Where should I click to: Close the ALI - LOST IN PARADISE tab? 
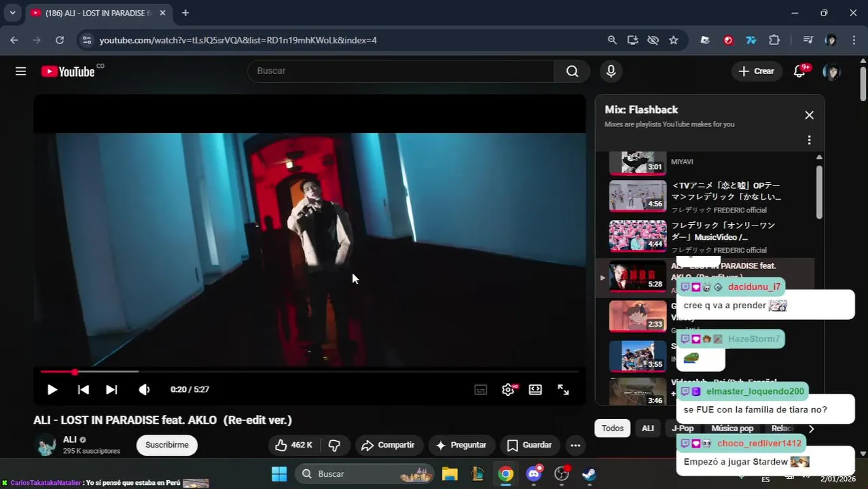[163, 13]
